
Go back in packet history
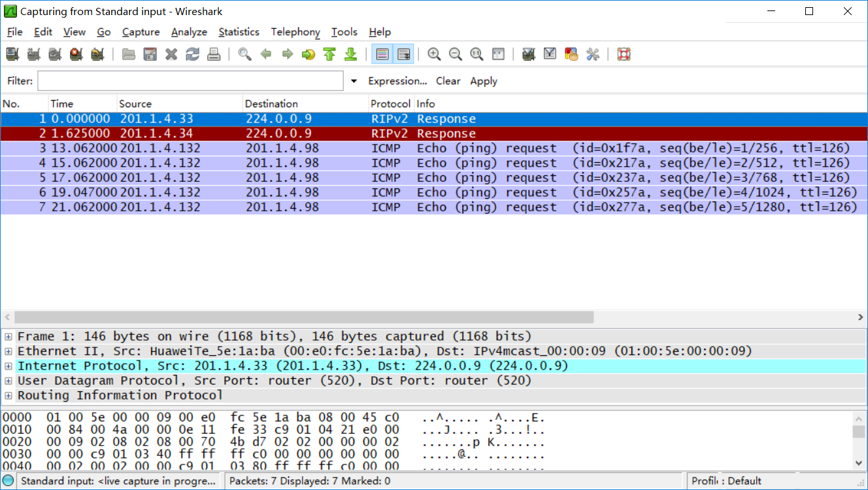point(266,54)
